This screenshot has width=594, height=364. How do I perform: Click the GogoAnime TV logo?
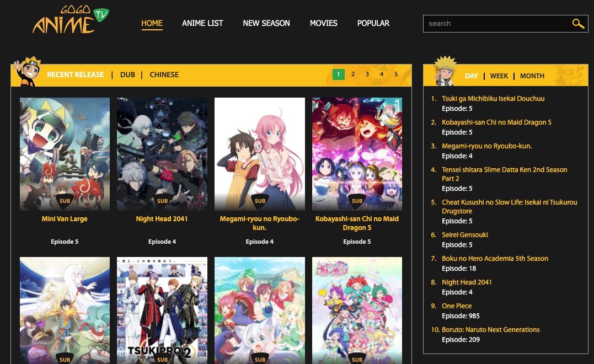point(71,19)
